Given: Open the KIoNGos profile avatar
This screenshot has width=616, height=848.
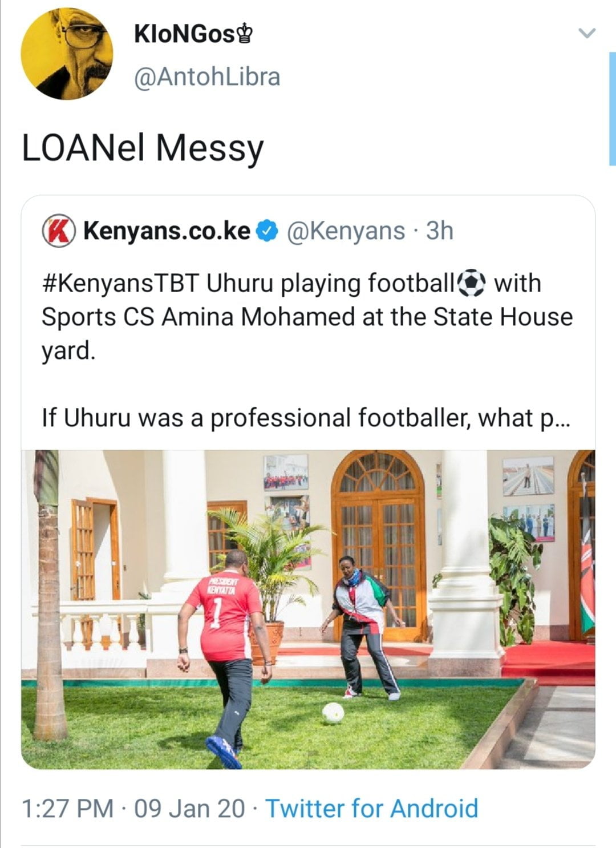Looking at the screenshot, I should (x=66, y=54).
